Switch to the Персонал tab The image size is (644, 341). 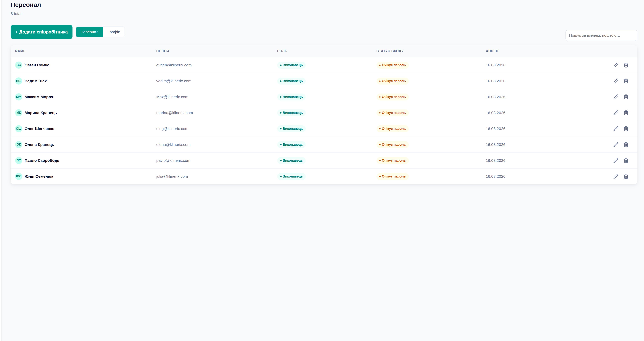click(89, 32)
